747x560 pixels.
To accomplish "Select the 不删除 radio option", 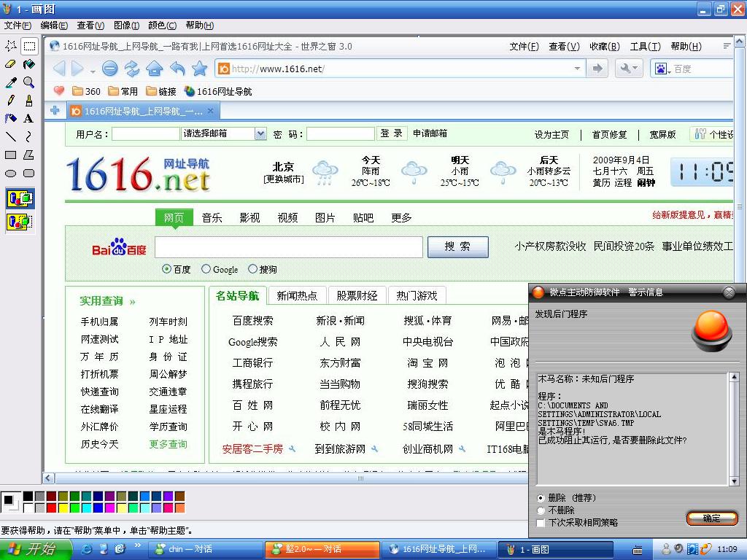I will (541, 510).
